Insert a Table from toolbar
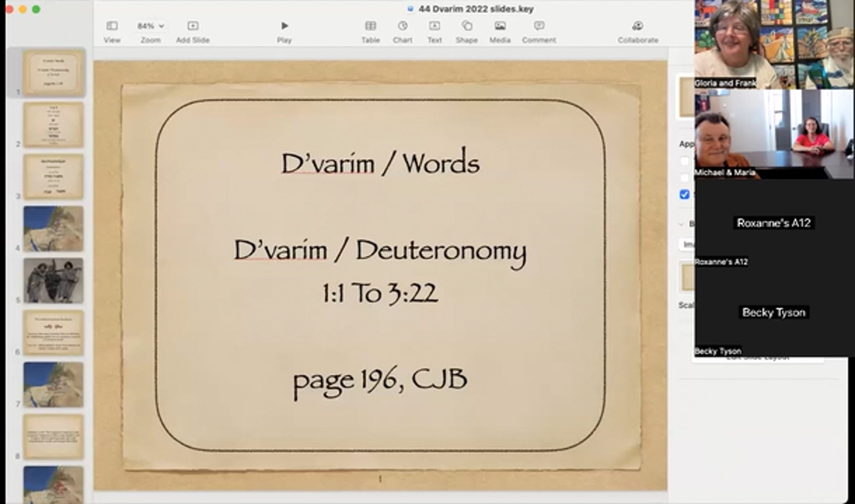855x504 pixels. (x=370, y=26)
